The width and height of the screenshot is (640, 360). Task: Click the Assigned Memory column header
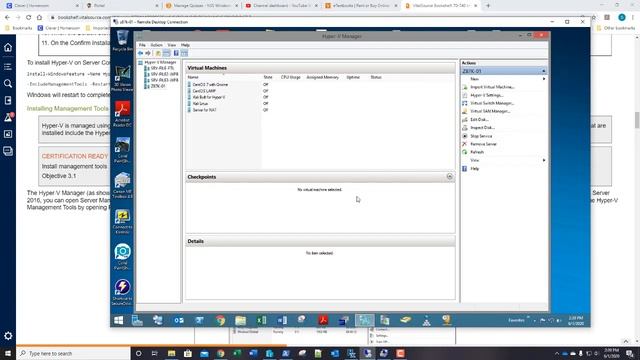(322, 77)
